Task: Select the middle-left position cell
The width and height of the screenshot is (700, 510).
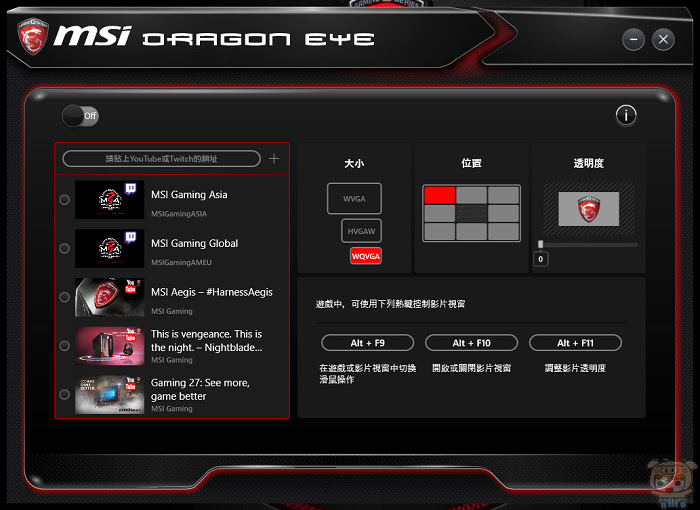Action: click(440, 213)
